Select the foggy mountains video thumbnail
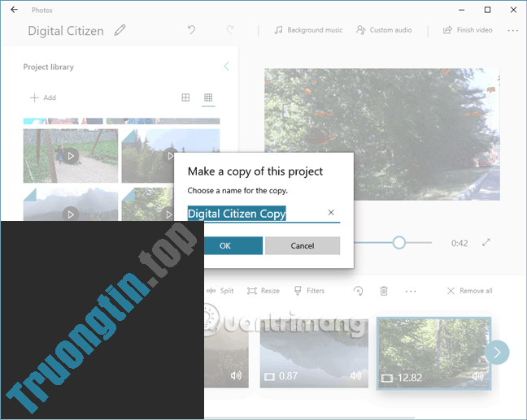This screenshot has width=527, height=420. 71,204
